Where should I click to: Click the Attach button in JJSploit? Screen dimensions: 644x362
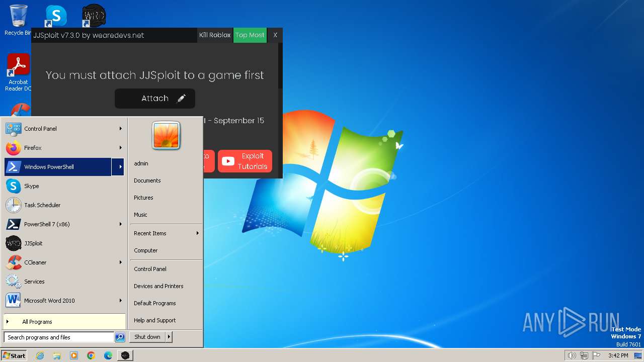(155, 99)
